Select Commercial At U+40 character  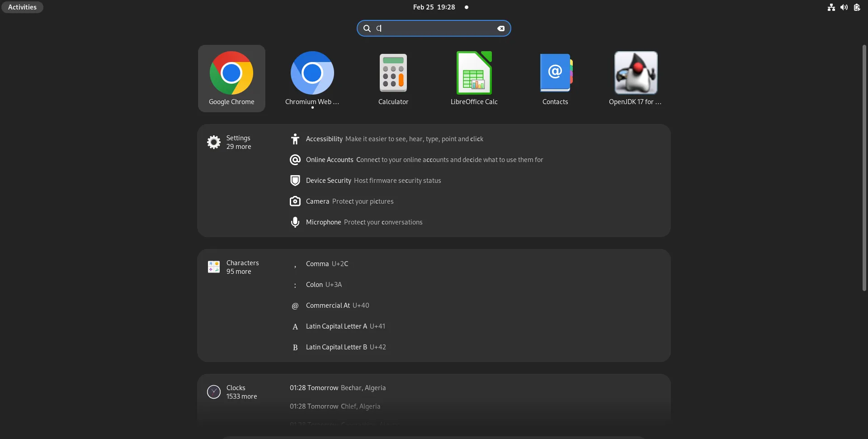click(x=476, y=305)
